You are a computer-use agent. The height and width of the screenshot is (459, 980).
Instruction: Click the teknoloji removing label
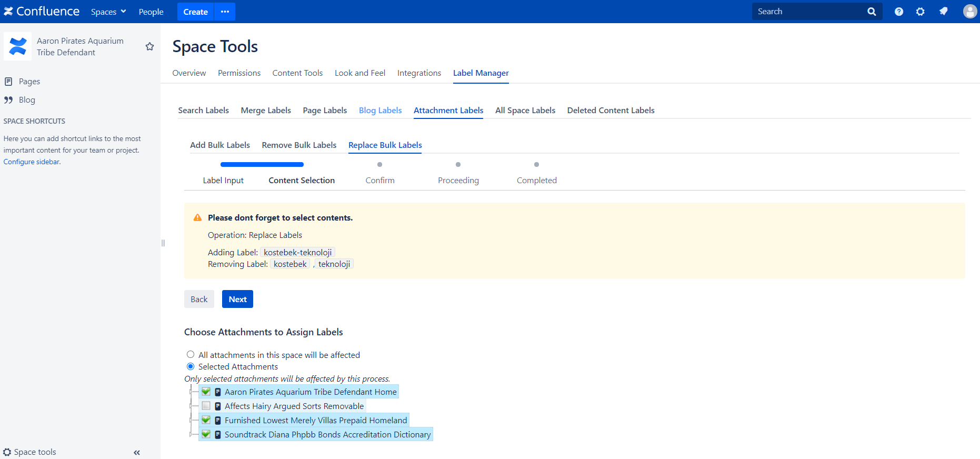334,264
